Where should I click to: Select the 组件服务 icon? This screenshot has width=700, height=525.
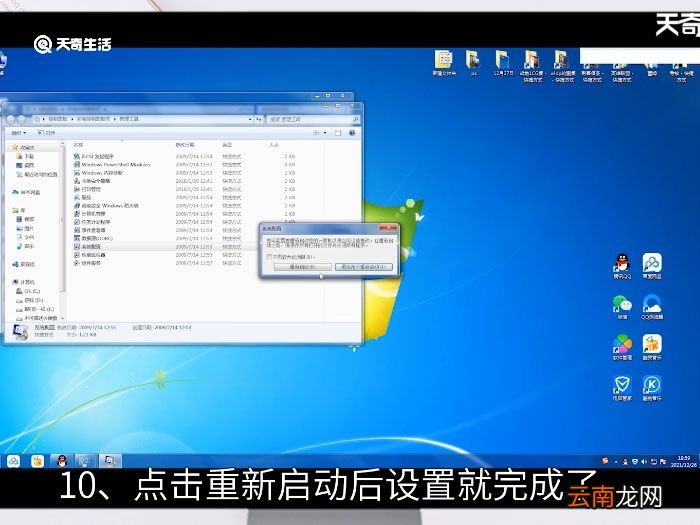[77, 263]
